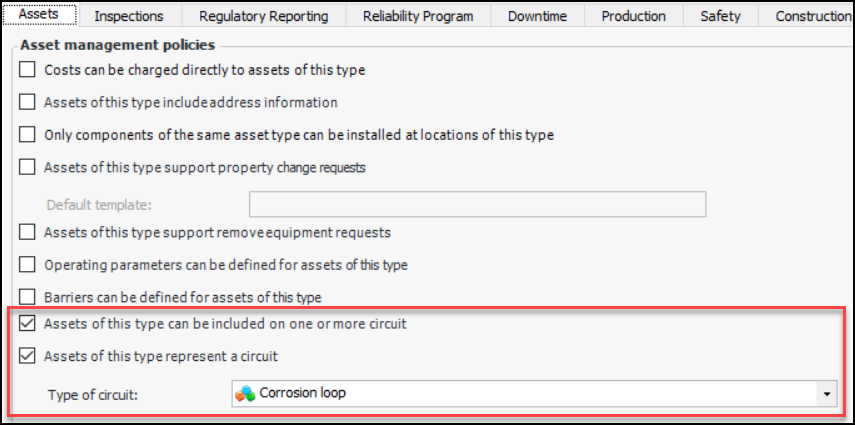The height and width of the screenshot is (425, 855).
Task: Toggle same asset type components checkbox
Action: click(x=27, y=135)
